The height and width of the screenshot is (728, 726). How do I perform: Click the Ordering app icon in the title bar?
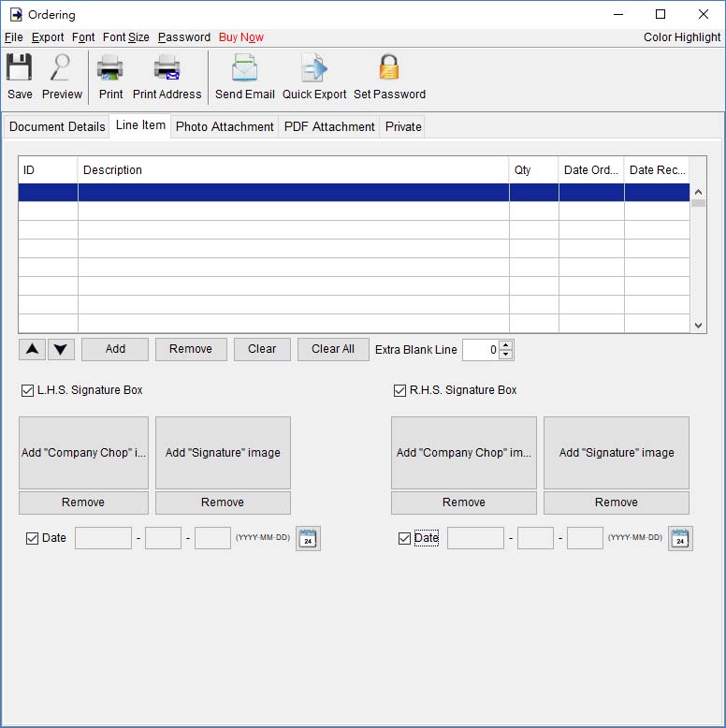coord(16,14)
